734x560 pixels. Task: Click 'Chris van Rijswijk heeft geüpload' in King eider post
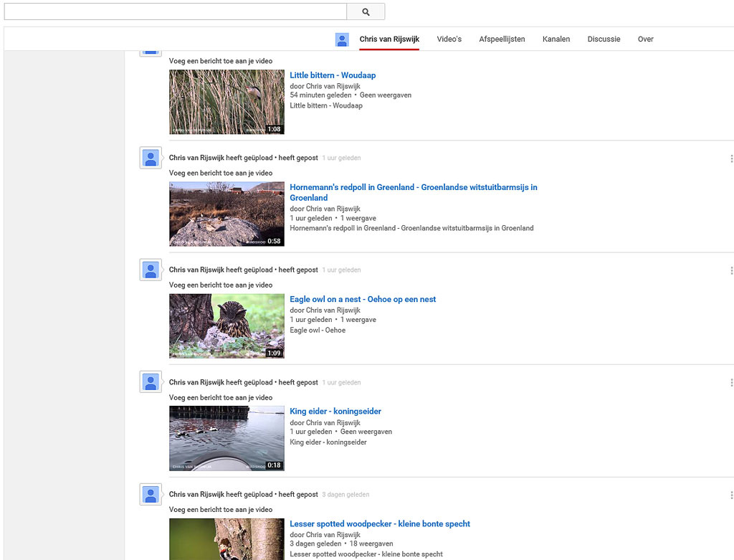(x=221, y=382)
